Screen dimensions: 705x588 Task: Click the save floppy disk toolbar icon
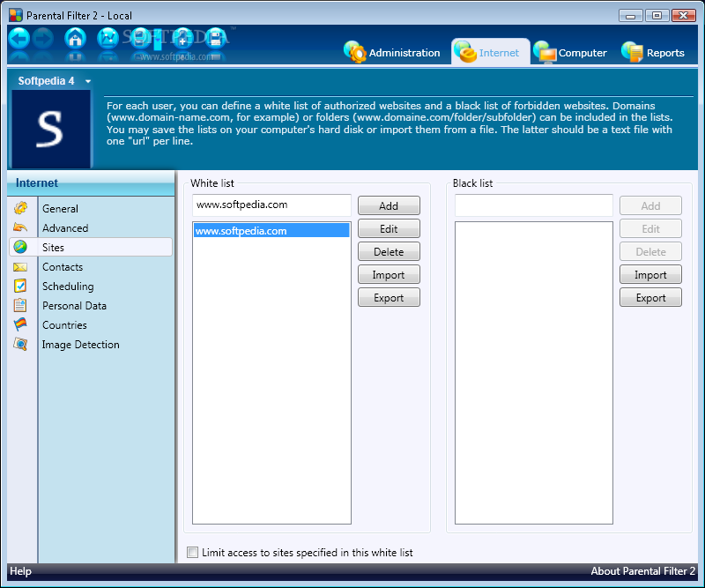[x=215, y=39]
